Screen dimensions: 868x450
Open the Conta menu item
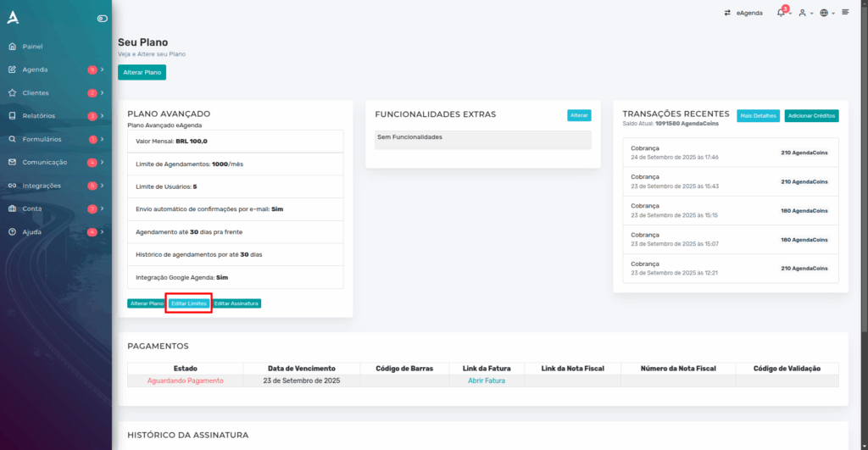point(32,208)
